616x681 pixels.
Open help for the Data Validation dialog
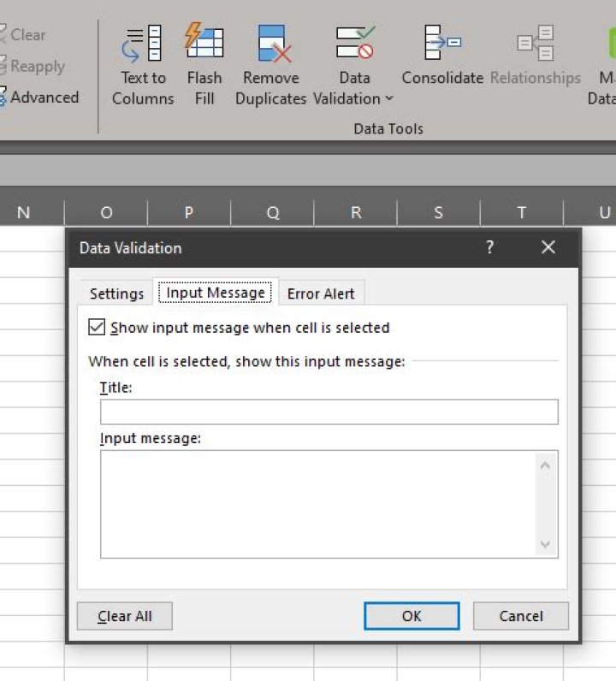489,247
